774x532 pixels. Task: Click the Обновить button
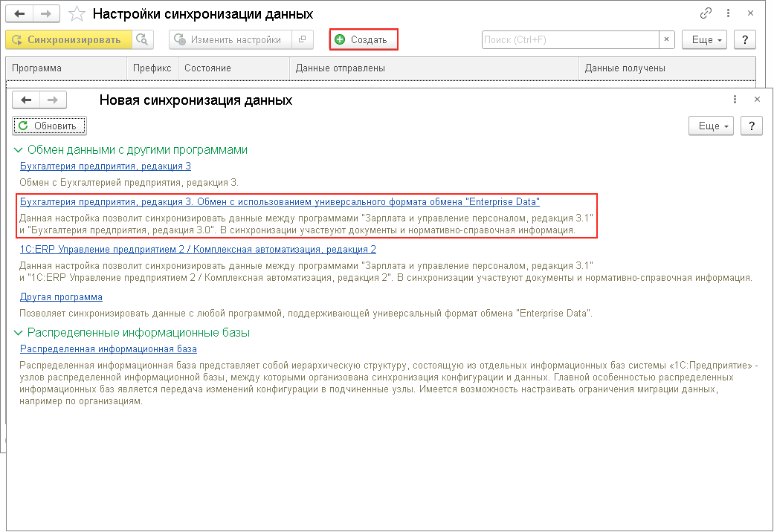tap(49, 126)
